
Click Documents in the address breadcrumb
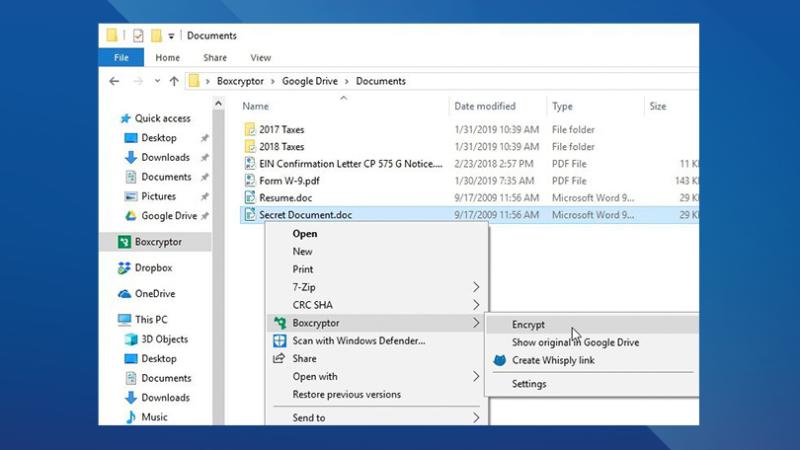pos(381,81)
